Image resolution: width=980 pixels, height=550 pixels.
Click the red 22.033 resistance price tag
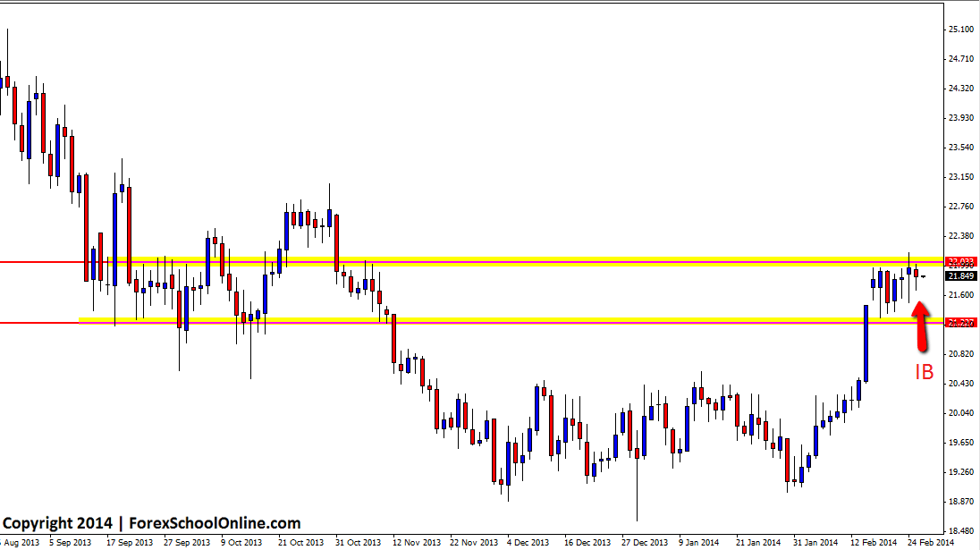click(x=960, y=261)
